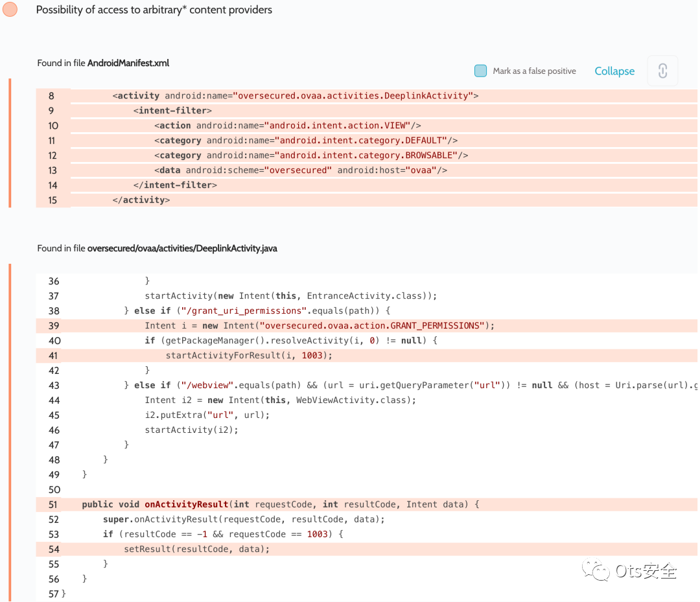This screenshot has height=602, width=700.
Task: Click line 40 resolveActivity check
Action: click(x=366, y=340)
